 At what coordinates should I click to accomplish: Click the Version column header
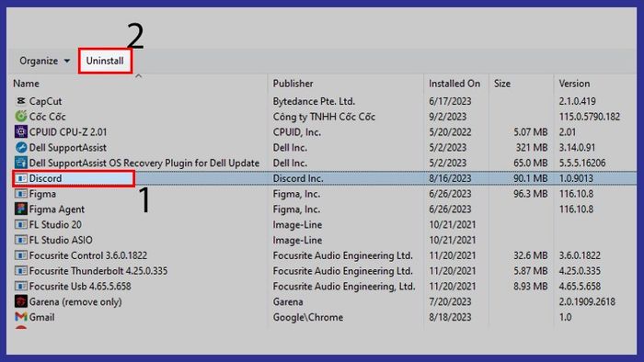pyautogui.click(x=574, y=84)
